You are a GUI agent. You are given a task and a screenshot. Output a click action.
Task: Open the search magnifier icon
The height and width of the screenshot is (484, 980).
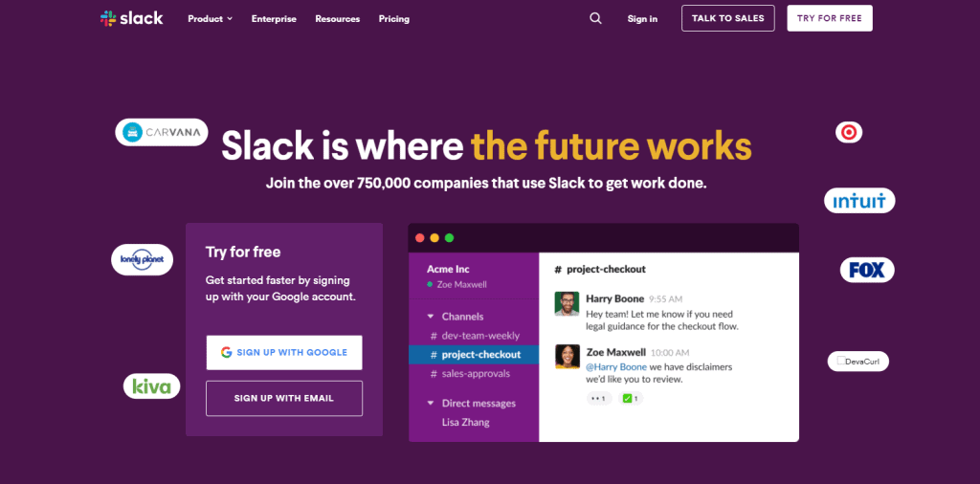pos(595,19)
